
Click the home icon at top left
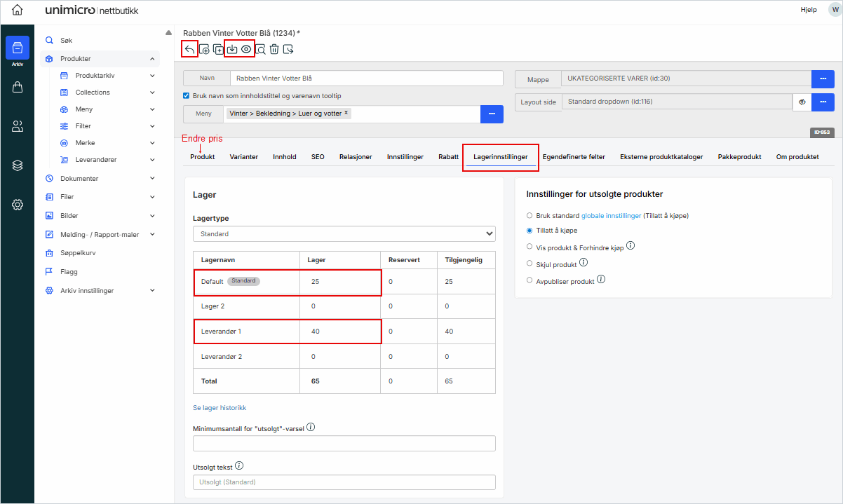click(18, 11)
